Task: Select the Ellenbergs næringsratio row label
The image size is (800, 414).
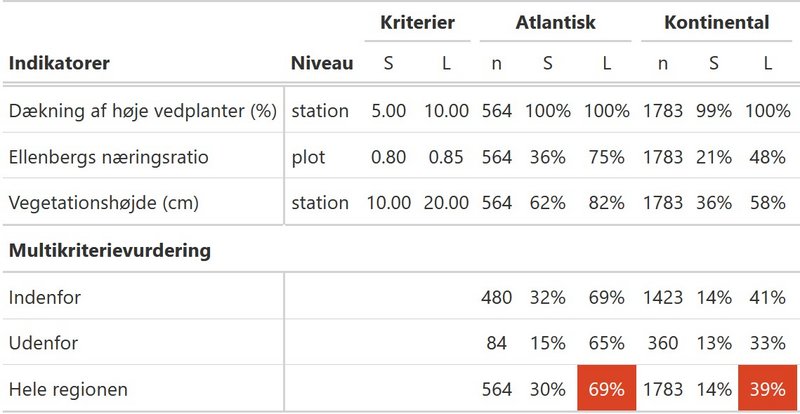Action: pyautogui.click(x=109, y=157)
